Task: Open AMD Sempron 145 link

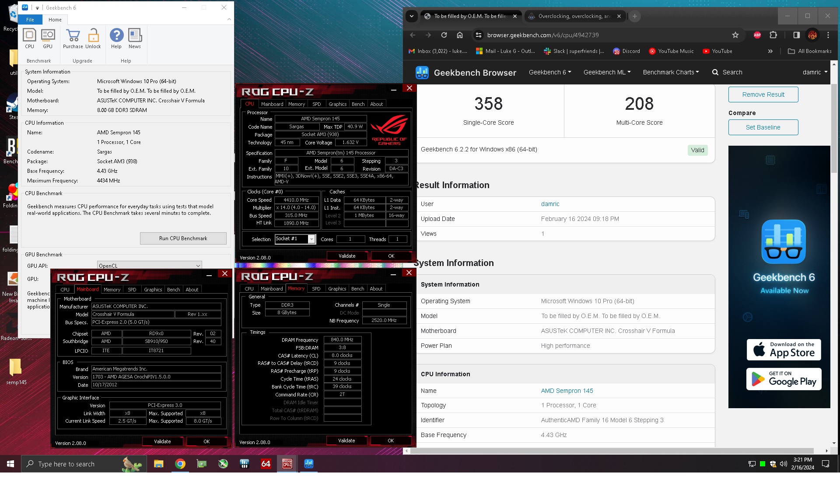Action: tap(567, 391)
